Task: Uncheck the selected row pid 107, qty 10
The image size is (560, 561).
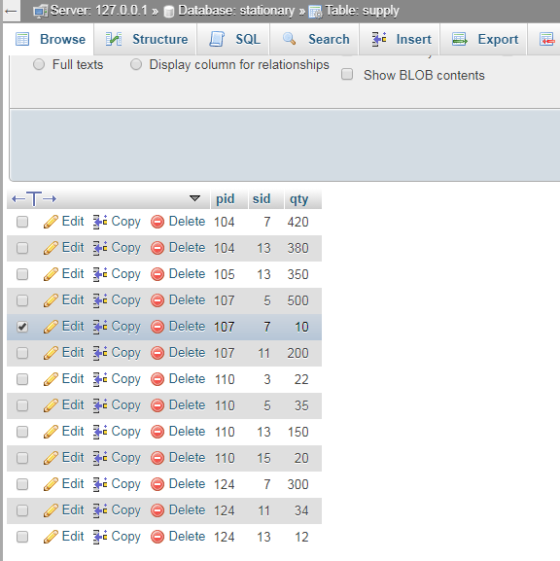Action: click(x=22, y=327)
